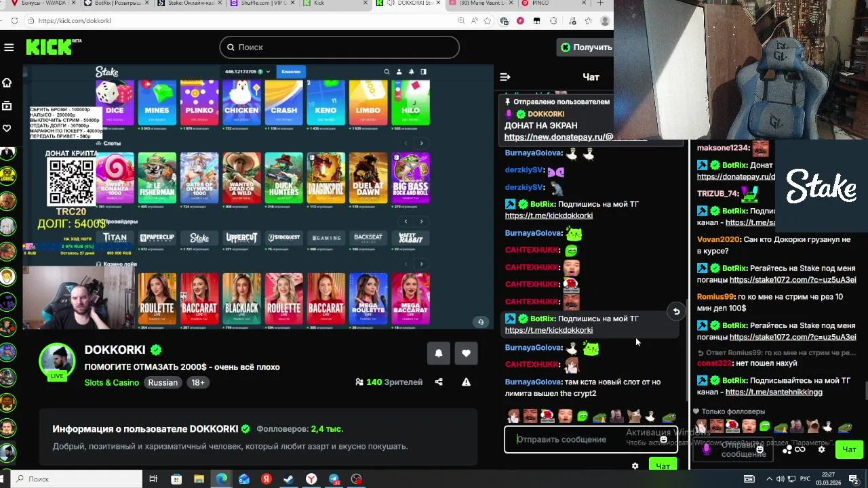This screenshot has width=868, height=488.
Task: Open the Stake user profile icon
Action: pyautogui.click(x=399, y=72)
